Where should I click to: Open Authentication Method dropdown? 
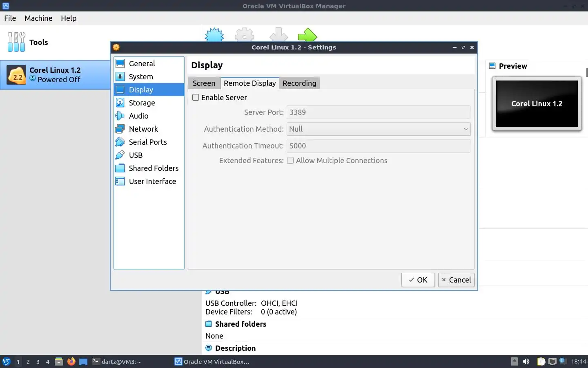coord(379,129)
